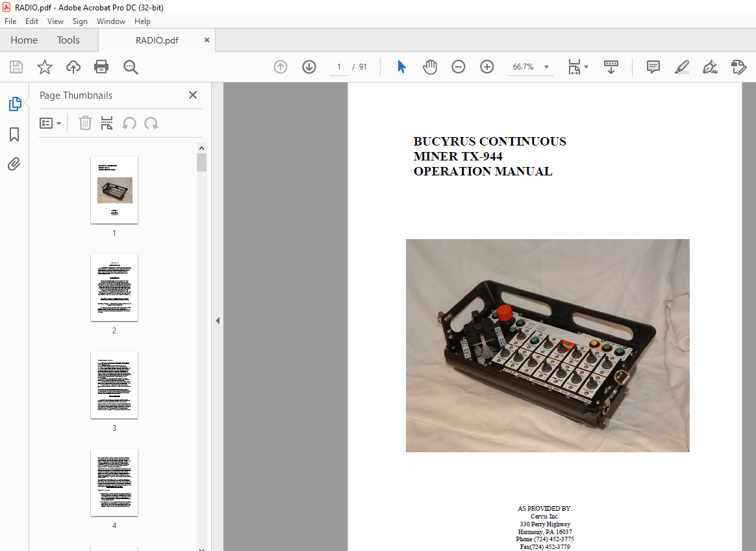Open the thumbnail panel options menu
This screenshot has height=551, width=756.
(x=51, y=123)
